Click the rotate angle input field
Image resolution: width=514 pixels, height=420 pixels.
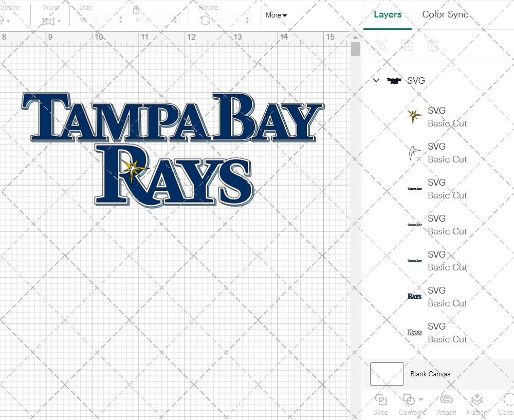[229, 20]
